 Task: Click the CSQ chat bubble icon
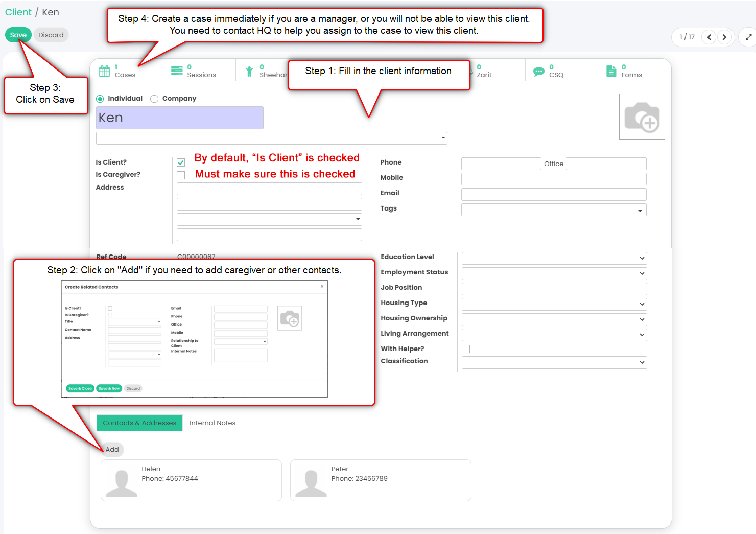pos(538,72)
